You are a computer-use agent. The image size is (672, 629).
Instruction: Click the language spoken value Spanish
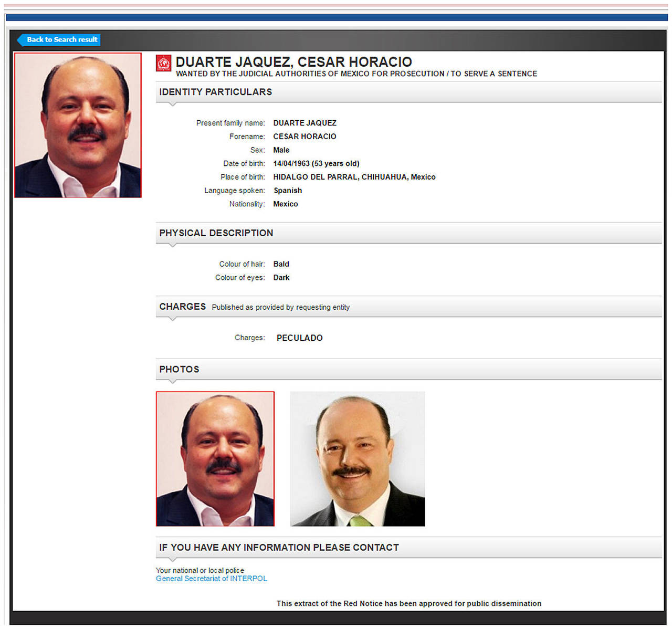(287, 191)
